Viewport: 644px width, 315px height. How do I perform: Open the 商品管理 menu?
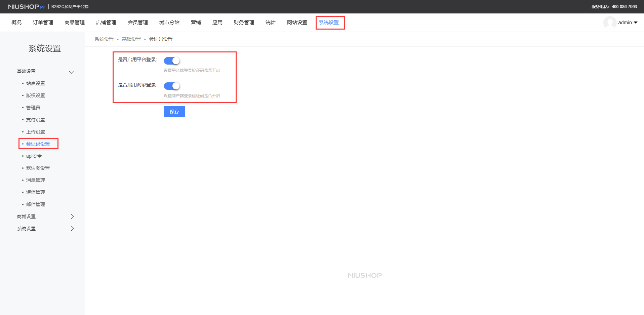(75, 23)
